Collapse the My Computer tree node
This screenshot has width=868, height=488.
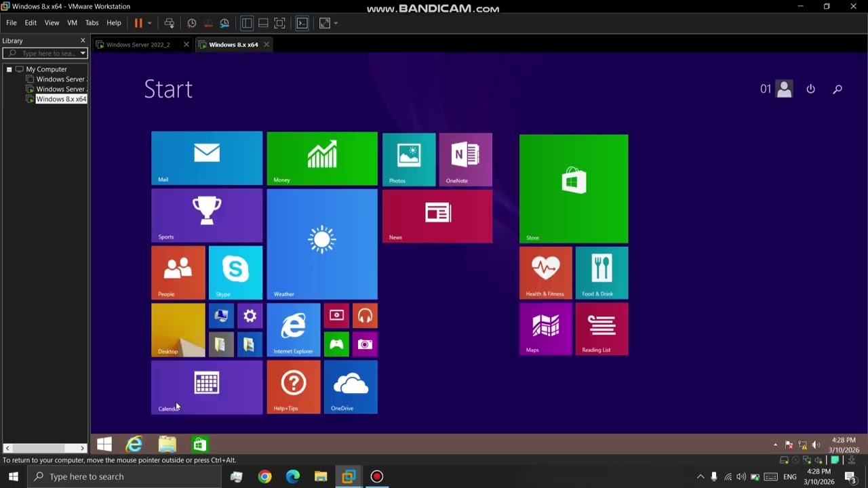coord(9,69)
